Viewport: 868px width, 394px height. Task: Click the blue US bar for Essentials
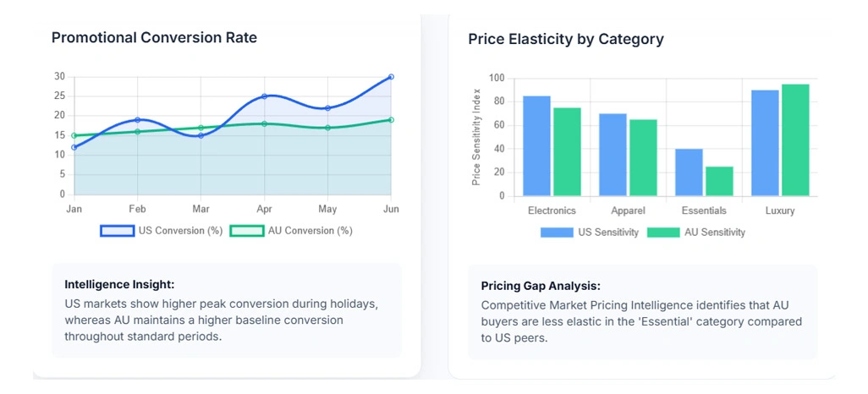[x=689, y=172]
